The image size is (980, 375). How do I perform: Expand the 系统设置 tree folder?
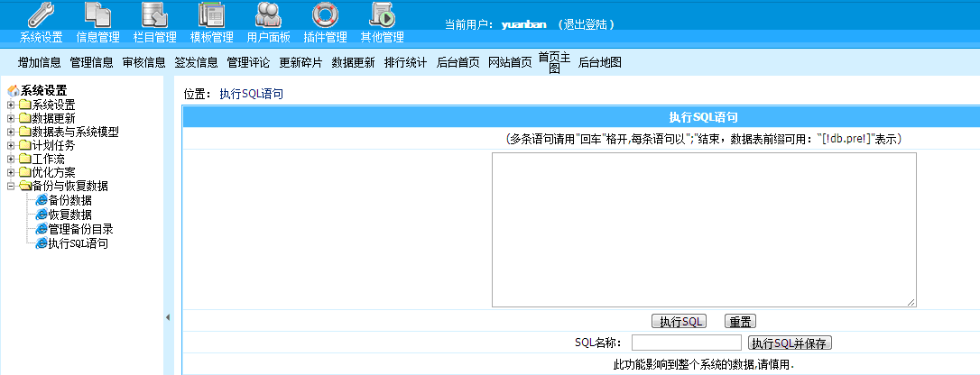tap(11, 105)
